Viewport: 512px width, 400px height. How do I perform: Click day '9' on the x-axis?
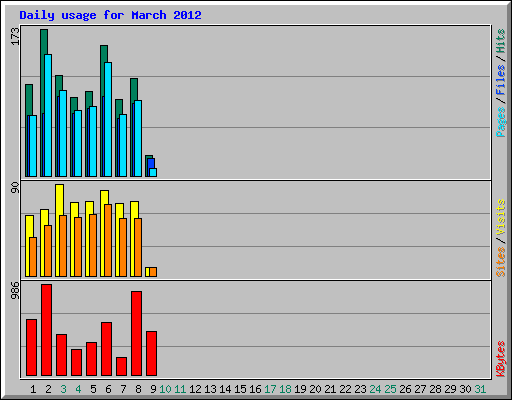click(x=153, y=389)
